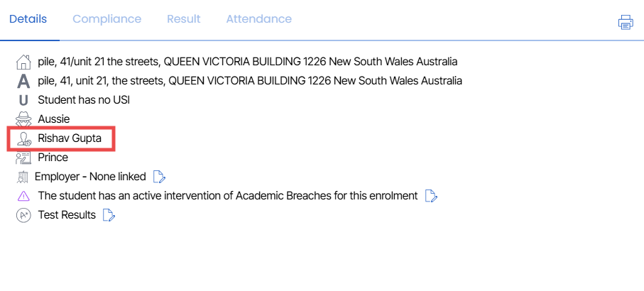Click the spy hat icon next to Aussie
This screenshot has height=291, width=644.
pos(23,119)
